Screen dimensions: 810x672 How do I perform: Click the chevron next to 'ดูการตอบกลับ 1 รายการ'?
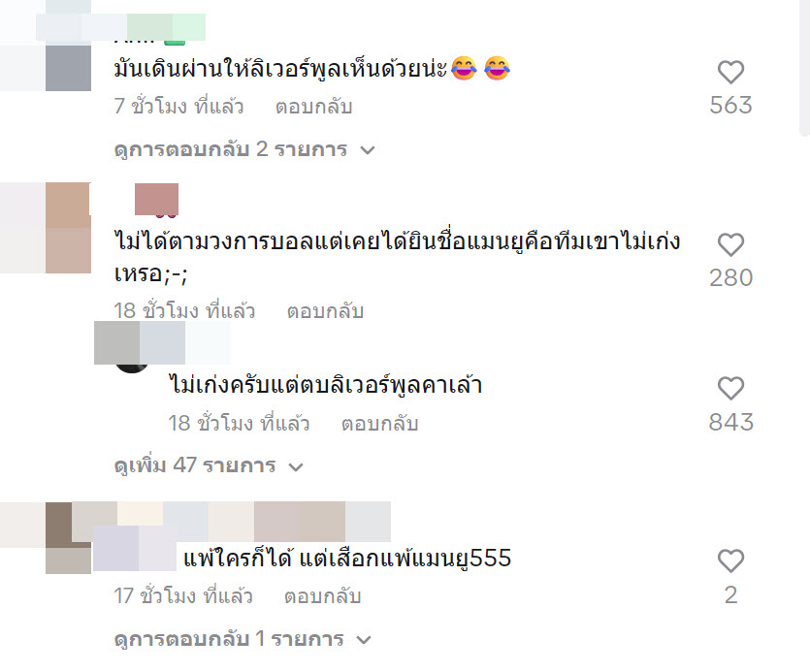(x=364, y=641)
